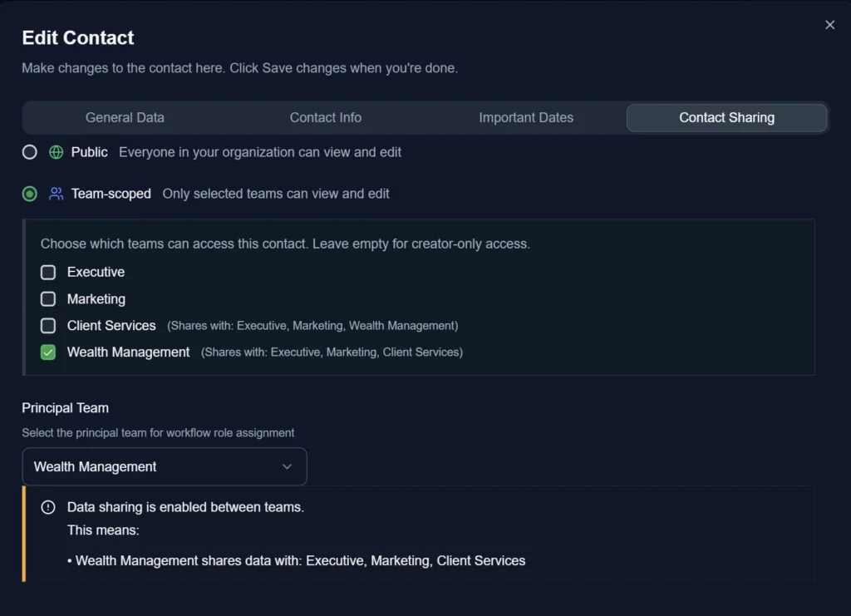Click the Wealth Management label in team list
This screenshot has height=616, width=851.
click(128, 352)
